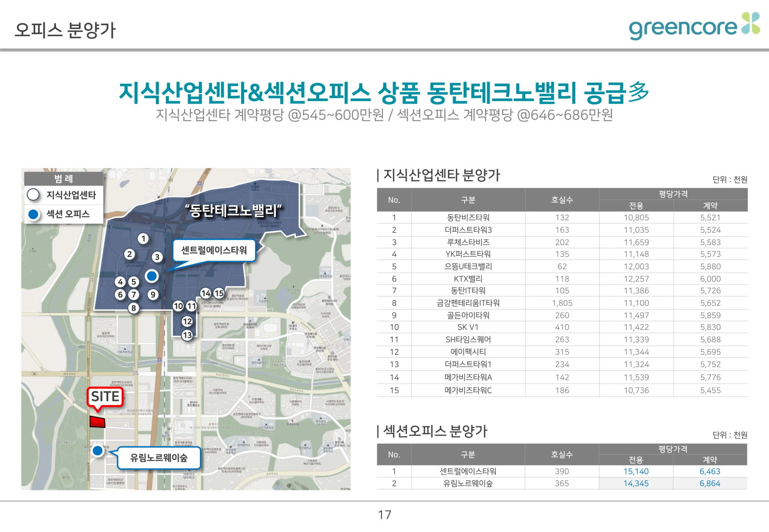Click 센트럴에이스타워 in the section office table
The height and width of the screenshot is (532, 769).
pos(468,472)
